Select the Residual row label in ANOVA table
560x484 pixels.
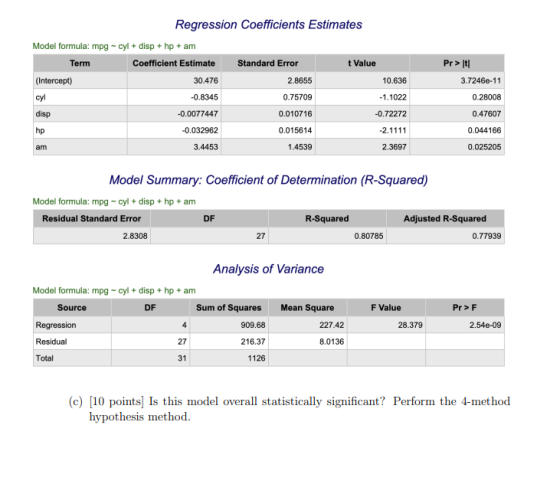pos(51,342)
